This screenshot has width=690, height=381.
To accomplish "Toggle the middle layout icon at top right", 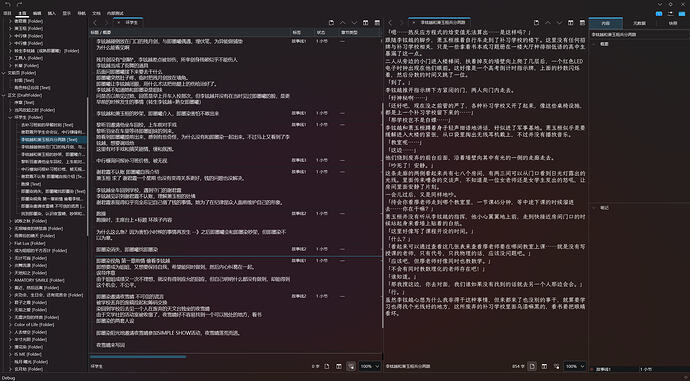I will pyautogui.click(x=670, y=13).
